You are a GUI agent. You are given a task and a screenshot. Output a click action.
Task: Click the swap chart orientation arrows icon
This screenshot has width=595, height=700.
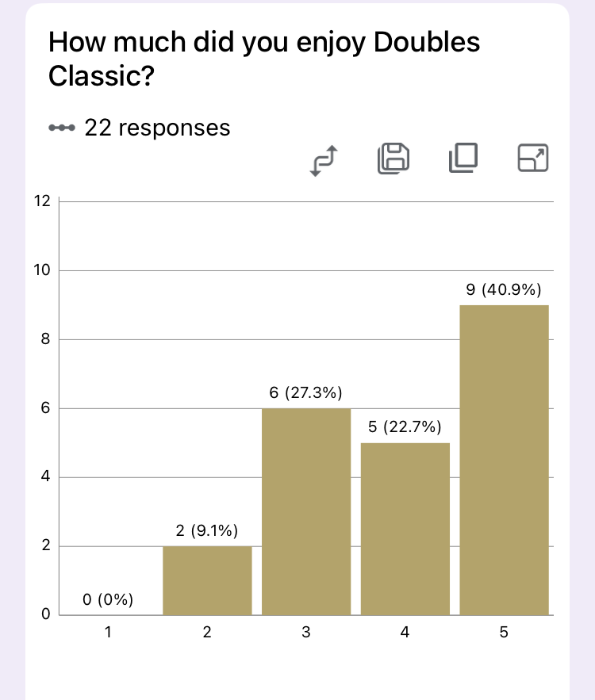pos(324,160)
